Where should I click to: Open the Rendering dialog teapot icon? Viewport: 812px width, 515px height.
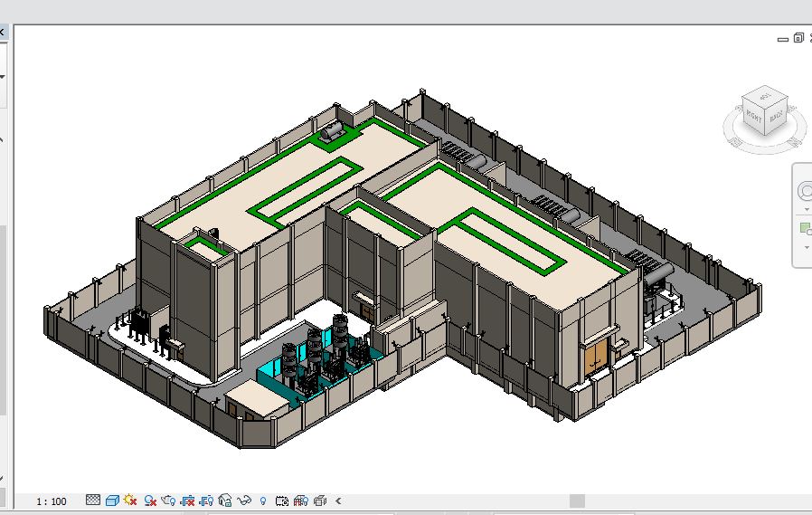pos(169,501)
